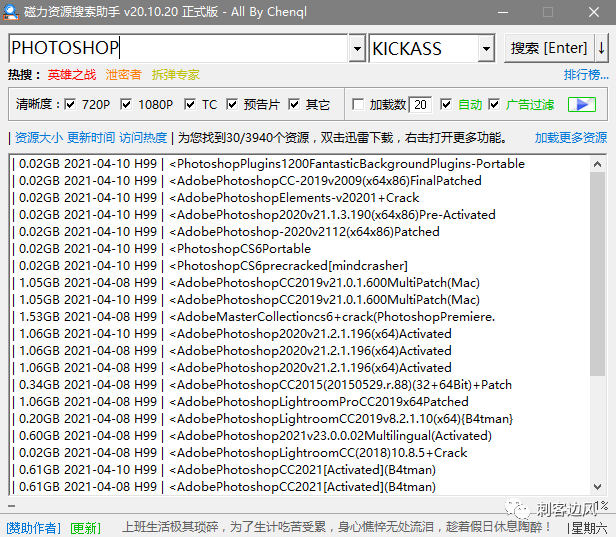Screen dimensions: 616x537
Task: Open the 排行榜 rankings link
Action: pyautogui.click(x=586, y=74)
